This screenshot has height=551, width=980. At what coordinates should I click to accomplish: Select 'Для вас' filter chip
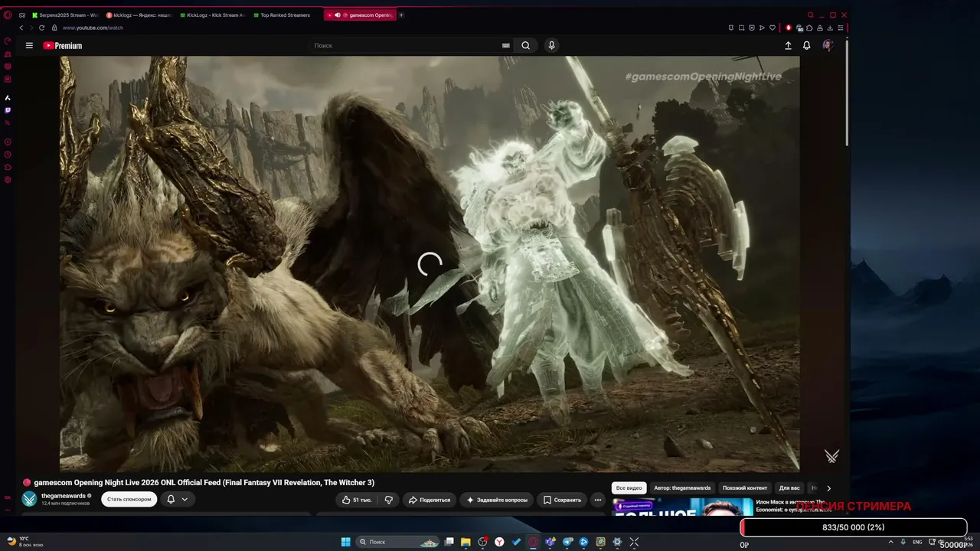tap(789, 488)
